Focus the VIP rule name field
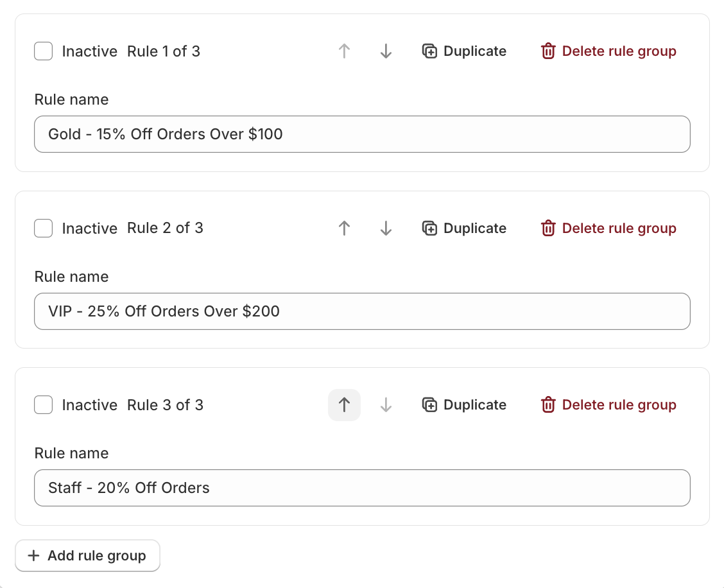724x588 pixels. (x=362, y=311)
